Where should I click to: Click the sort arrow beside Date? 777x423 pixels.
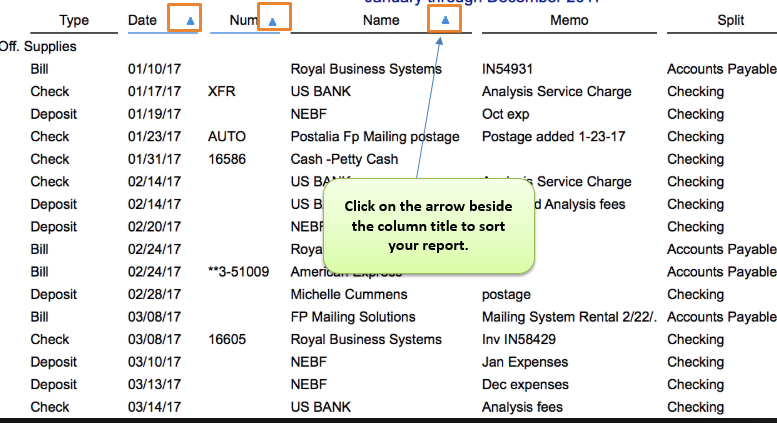190,21
